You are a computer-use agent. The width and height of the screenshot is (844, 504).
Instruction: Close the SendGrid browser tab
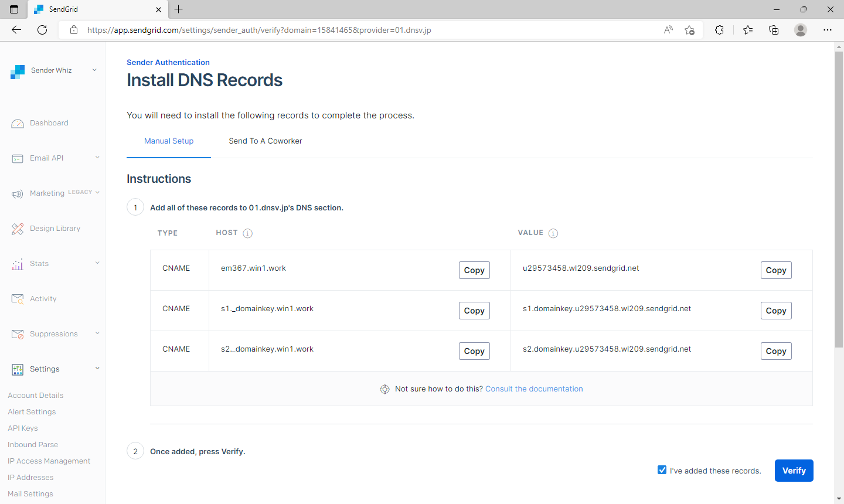[x=158, y=9]
